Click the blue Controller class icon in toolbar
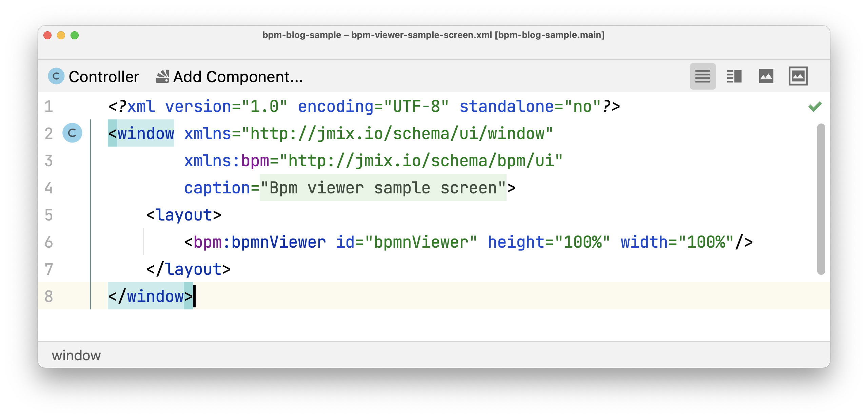 [x=56, y=76]
